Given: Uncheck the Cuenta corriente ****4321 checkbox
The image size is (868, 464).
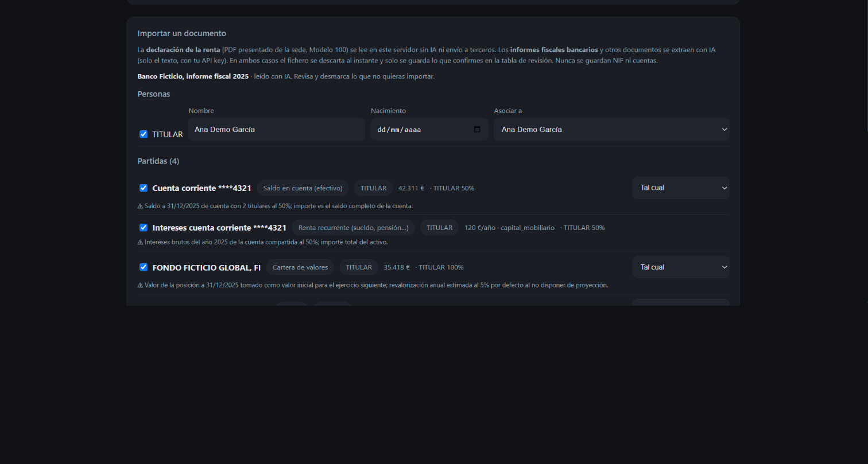Looking at the screenshot, I should point(144,188).
